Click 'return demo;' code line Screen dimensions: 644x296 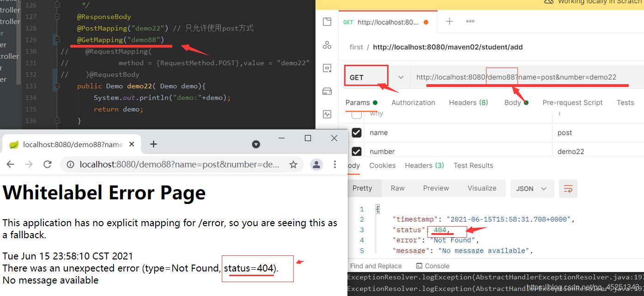[119, 109]
